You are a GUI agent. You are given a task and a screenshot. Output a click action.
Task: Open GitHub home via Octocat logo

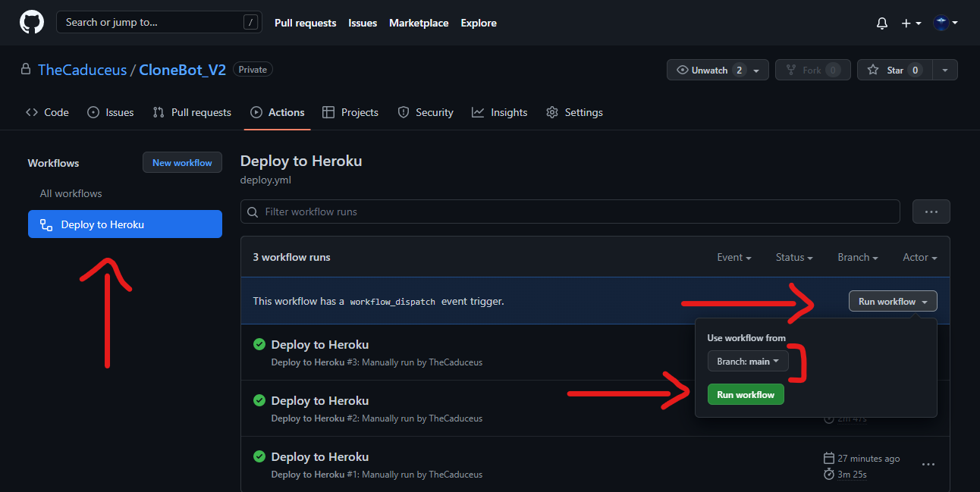[x=32, y=23]
